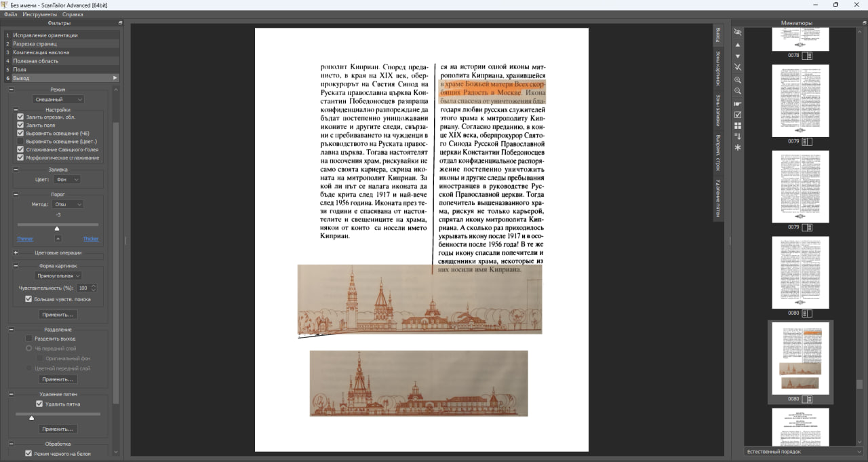The width and height of the screenshot is (868, 462).
Task: Open the Справка menu
Action: 73,14
